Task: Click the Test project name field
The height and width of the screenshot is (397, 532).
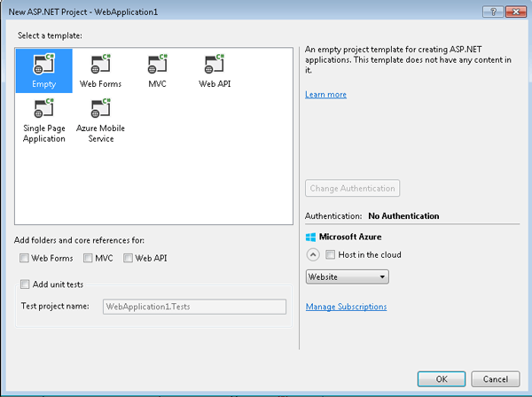Action: tap(194, 307)
